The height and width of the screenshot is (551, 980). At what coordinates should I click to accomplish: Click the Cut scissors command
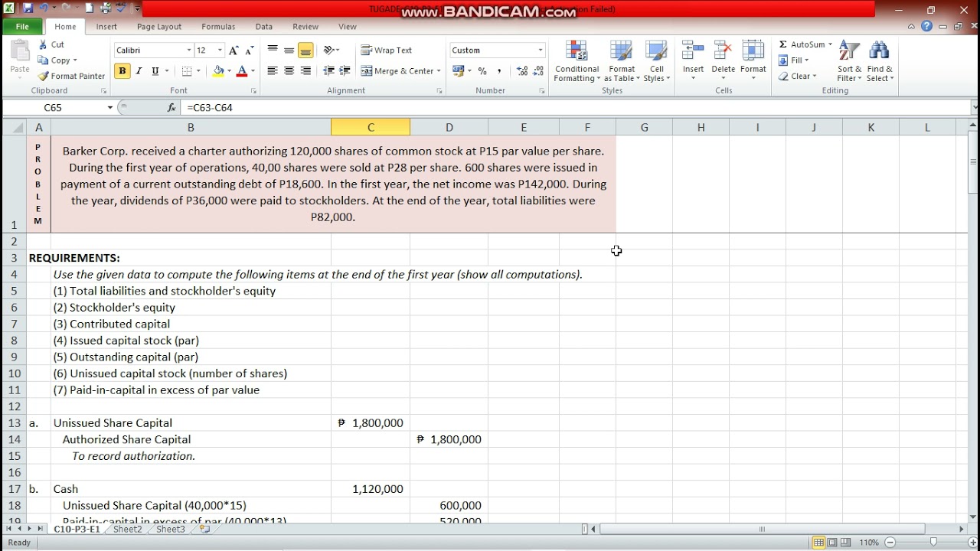point(51,44)
